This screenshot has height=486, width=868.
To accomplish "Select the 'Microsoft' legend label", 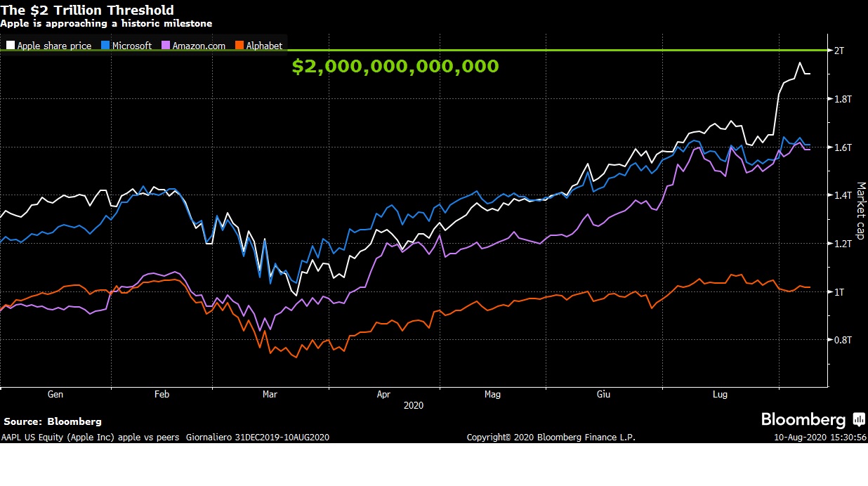I will point(132,46).
